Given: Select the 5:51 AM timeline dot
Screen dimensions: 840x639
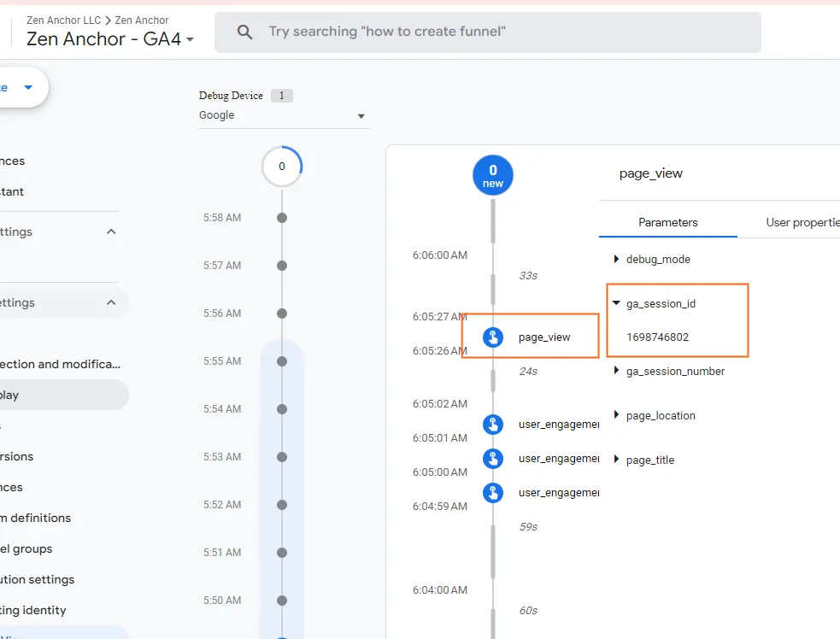Looking at the screenshot, I should pos(282,553).
